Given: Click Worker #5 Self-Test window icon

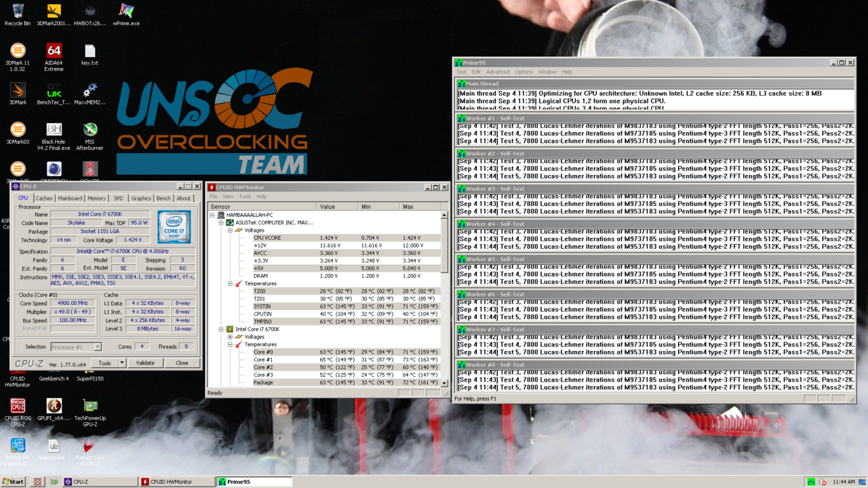Looking at the screenshot, I should pyautogui.click(x=461, y=260).
